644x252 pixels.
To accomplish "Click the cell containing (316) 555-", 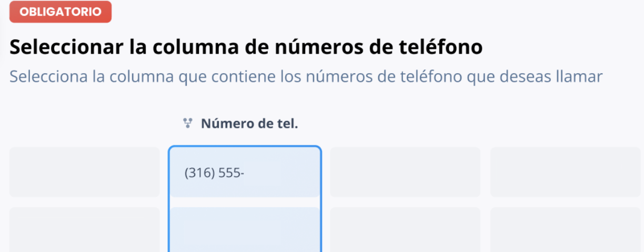I will [245, 173].
